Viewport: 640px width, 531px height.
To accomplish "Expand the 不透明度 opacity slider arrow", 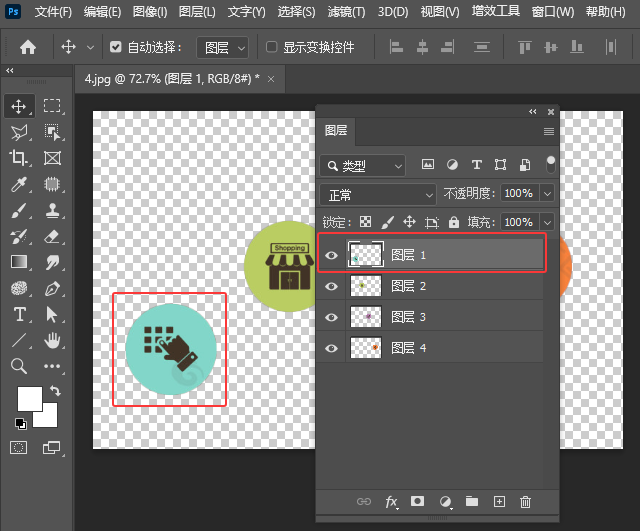I will coord(547,193).
